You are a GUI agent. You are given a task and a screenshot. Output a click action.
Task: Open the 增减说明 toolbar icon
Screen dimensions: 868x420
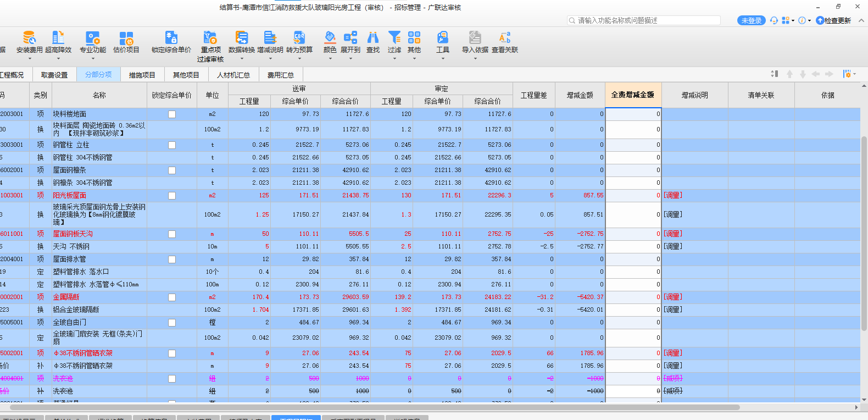click(x=270, y=38)
